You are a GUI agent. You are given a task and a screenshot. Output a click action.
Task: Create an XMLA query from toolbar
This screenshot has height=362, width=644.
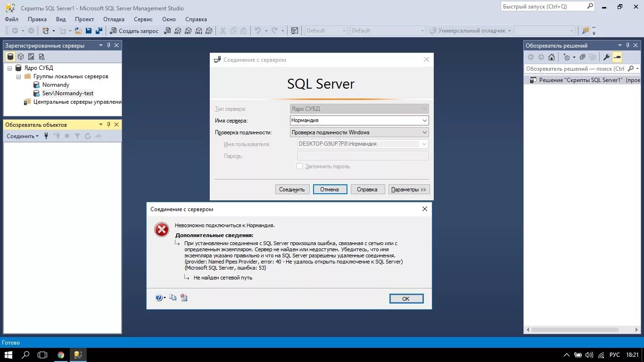tap(198, 31)
